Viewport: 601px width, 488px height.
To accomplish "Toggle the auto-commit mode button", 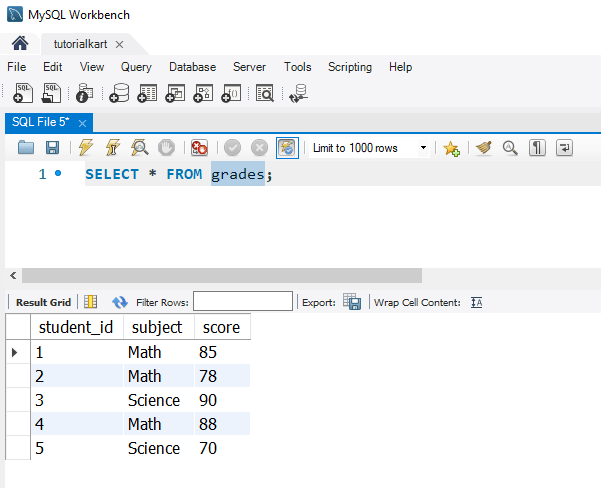I will (x=287, y=148).
